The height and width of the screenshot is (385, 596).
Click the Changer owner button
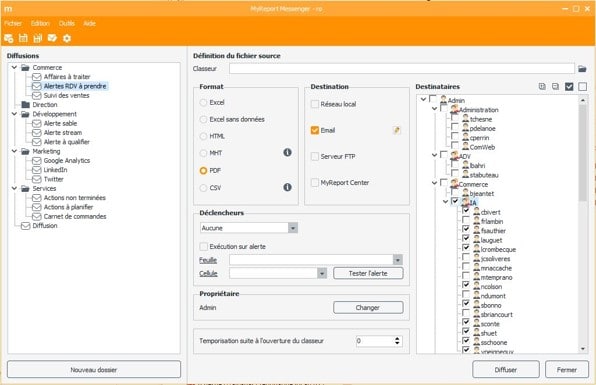pos(368,307)
